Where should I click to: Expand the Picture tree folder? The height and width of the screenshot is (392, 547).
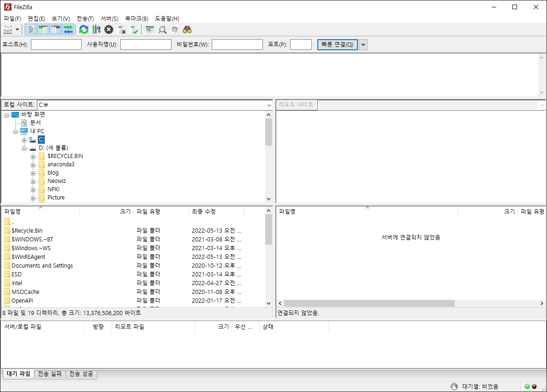point(33,198)
